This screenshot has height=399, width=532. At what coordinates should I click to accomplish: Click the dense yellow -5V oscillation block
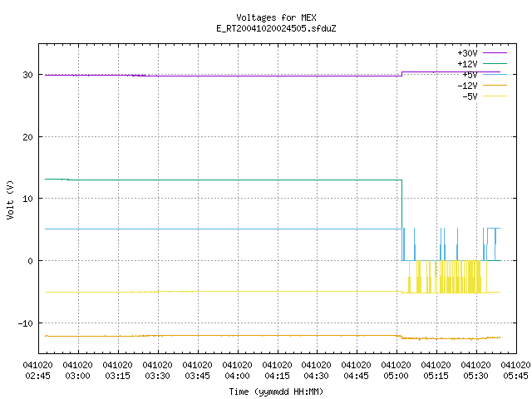click(x=460, y=277)
